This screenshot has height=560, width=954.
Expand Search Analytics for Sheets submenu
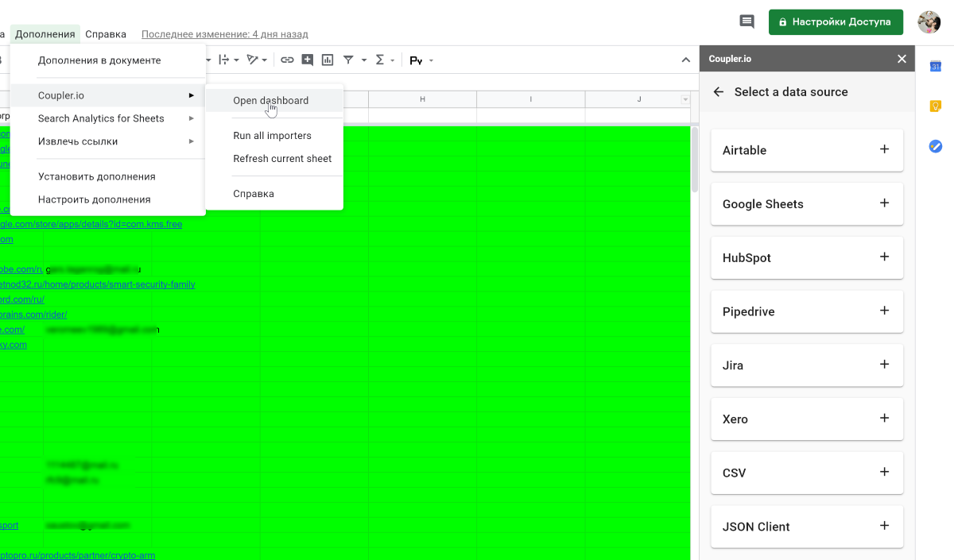click(x=108, y=118)
